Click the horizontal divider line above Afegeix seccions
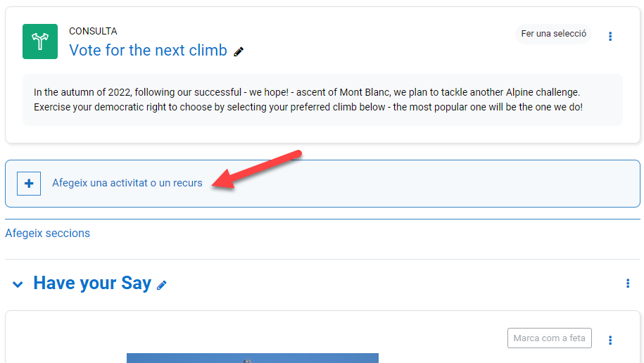 322,219
